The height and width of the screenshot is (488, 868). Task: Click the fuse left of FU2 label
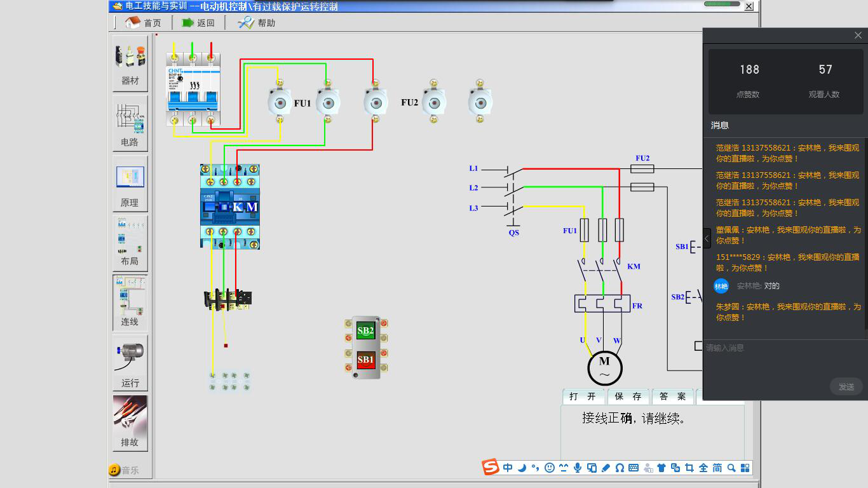[376, 102]
